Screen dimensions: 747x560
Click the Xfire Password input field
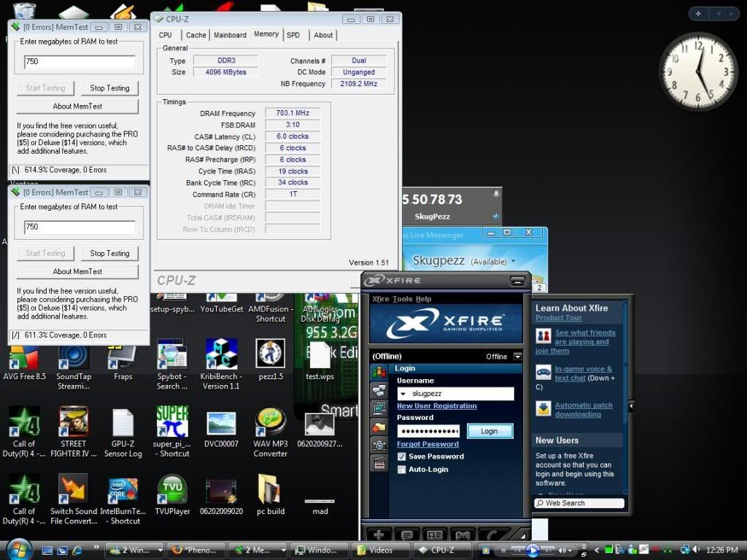(x=428, y=432)
